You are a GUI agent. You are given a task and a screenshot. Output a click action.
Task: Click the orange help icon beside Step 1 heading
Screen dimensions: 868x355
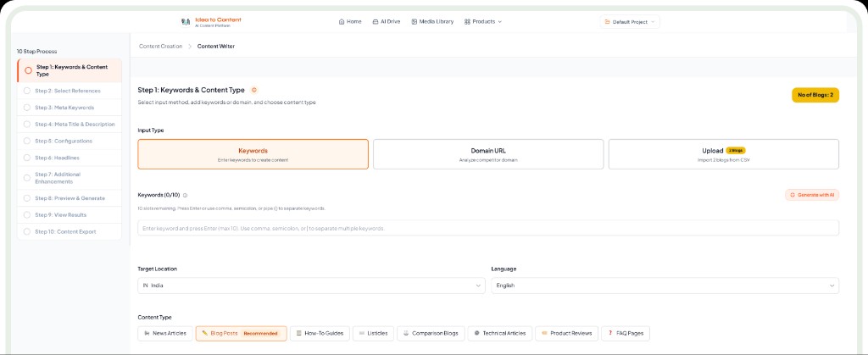pos(254,90)
